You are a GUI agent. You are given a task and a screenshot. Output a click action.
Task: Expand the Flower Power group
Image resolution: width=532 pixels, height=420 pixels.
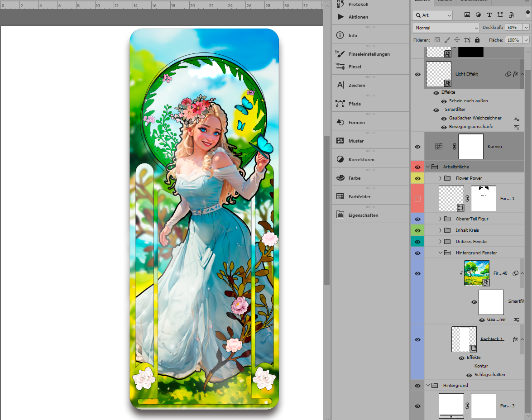[440, 178]
